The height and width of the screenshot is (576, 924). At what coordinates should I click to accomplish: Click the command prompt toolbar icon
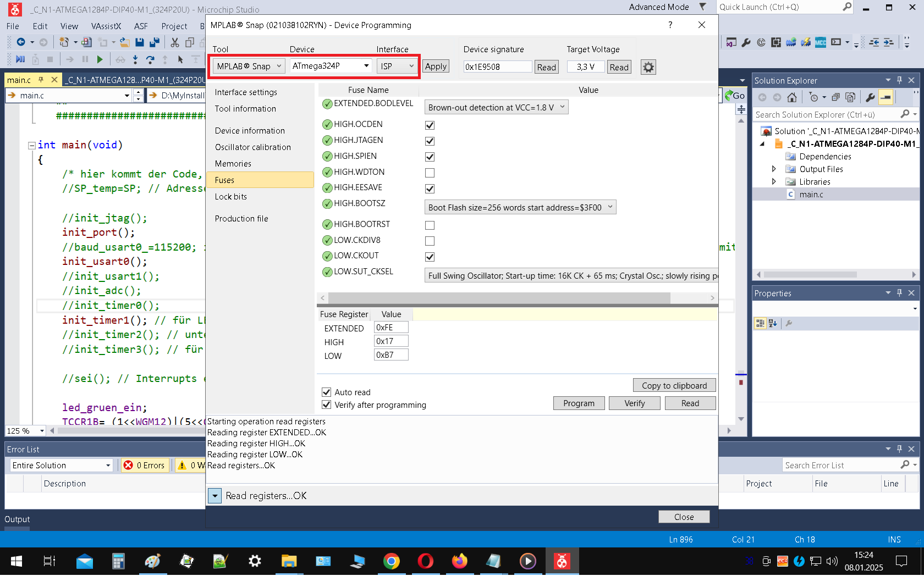click(x=836, y=42)
